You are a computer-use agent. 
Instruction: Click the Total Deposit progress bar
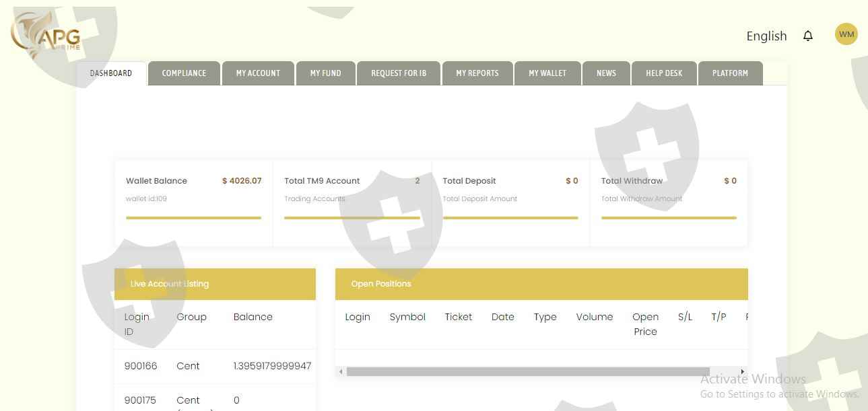510,218
